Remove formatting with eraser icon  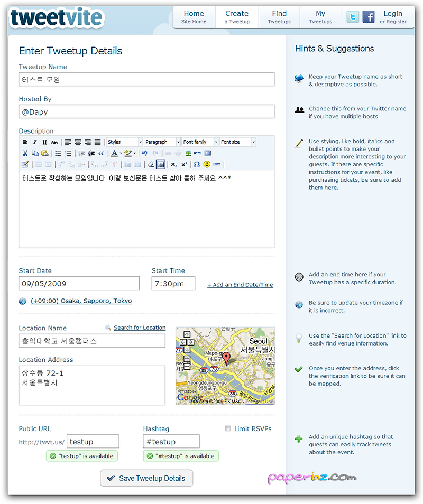click(x=151, y=165)
